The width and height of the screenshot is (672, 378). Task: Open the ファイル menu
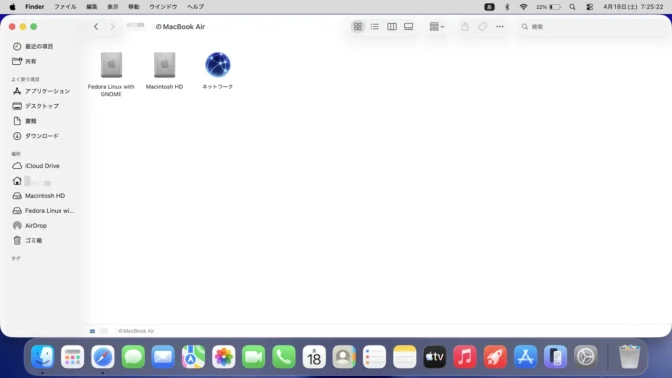(65, 7)
